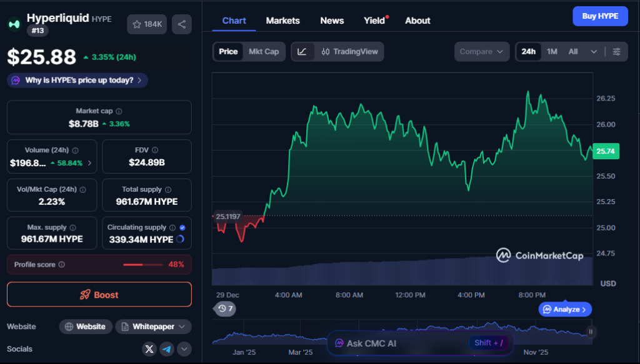Switch to the Markets tab

tap(282, 21)
